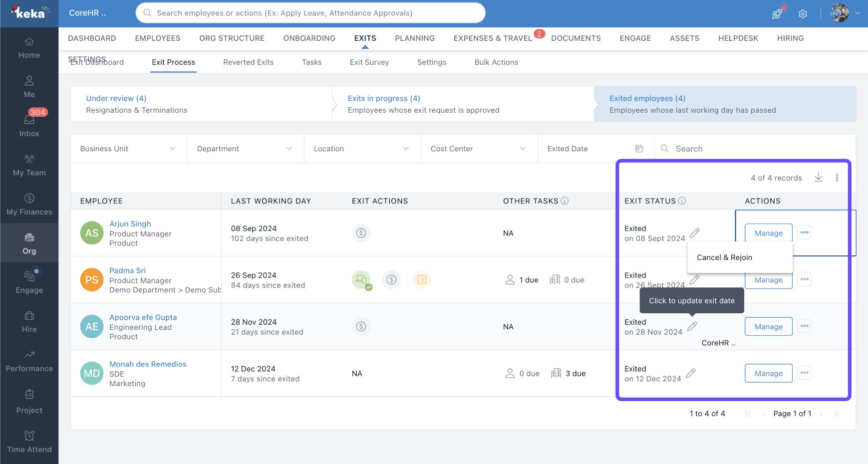Go to the Onboarding menu tab
Image resolution: width=868 pixels, height=464 pixels.
click(x=309, y=38)
